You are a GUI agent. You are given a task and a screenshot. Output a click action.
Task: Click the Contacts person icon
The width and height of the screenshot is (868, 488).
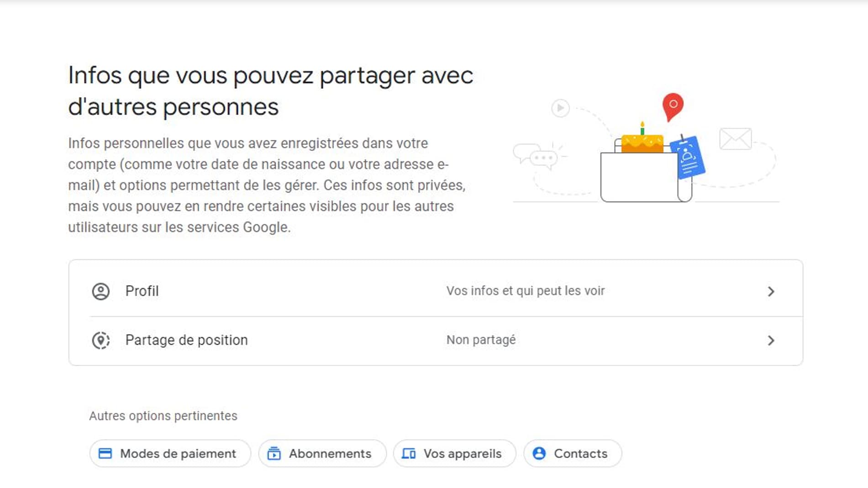(541, 453)
